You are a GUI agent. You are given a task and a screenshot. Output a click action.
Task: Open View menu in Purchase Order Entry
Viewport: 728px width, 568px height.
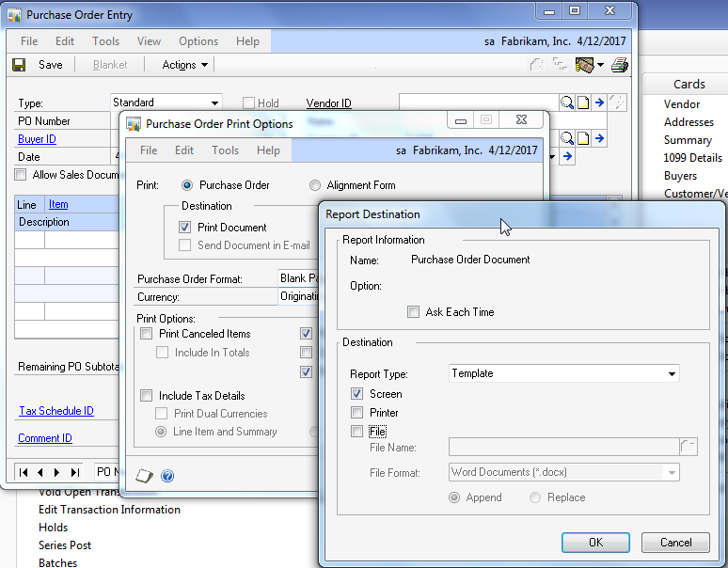pos(149,40)
